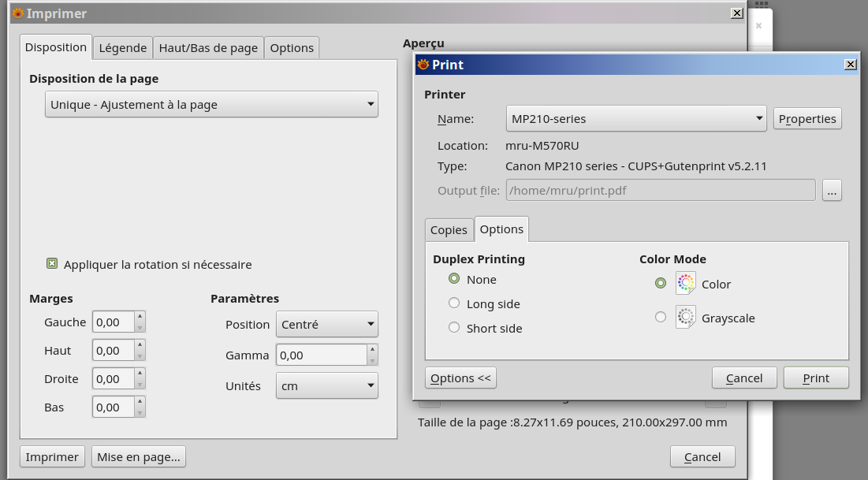The width and height of the screenshot is (868, 480).
Task: Click the browse button for output file
Action: tap(832, 190)
